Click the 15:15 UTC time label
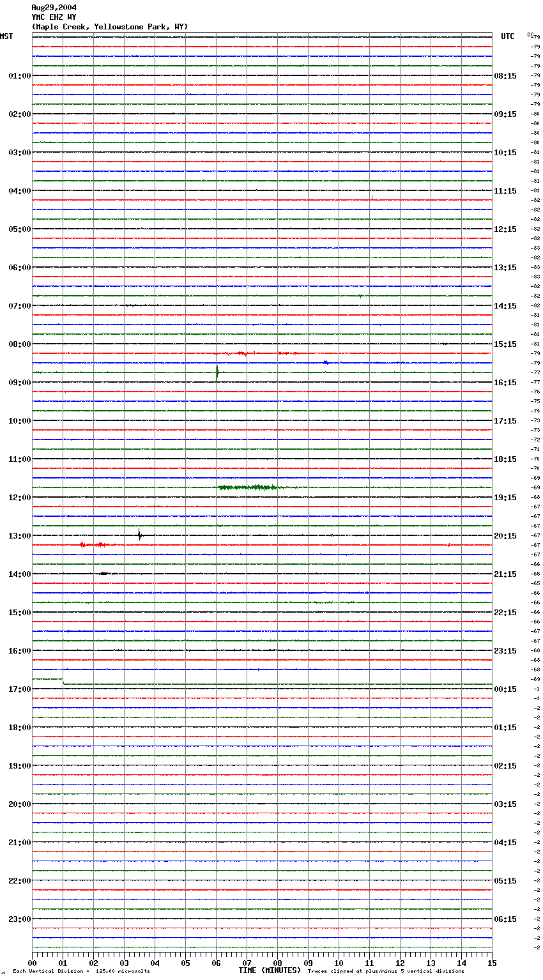The height and width of the screenshot is (980, 543). point(505,344)
